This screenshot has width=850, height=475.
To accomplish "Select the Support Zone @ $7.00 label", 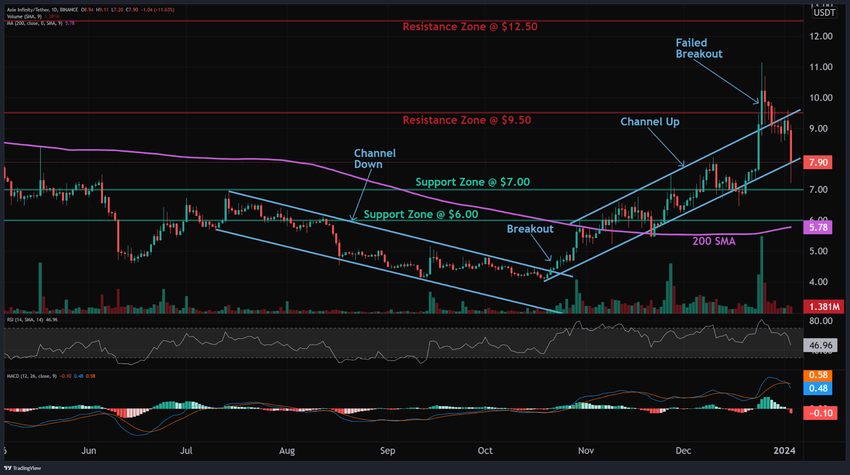I will (472, 182).
